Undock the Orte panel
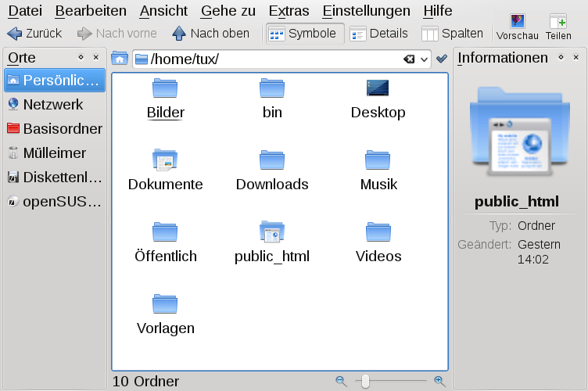Screen dimensions: 588x391 pyautogui.click(x=81, y=58)
